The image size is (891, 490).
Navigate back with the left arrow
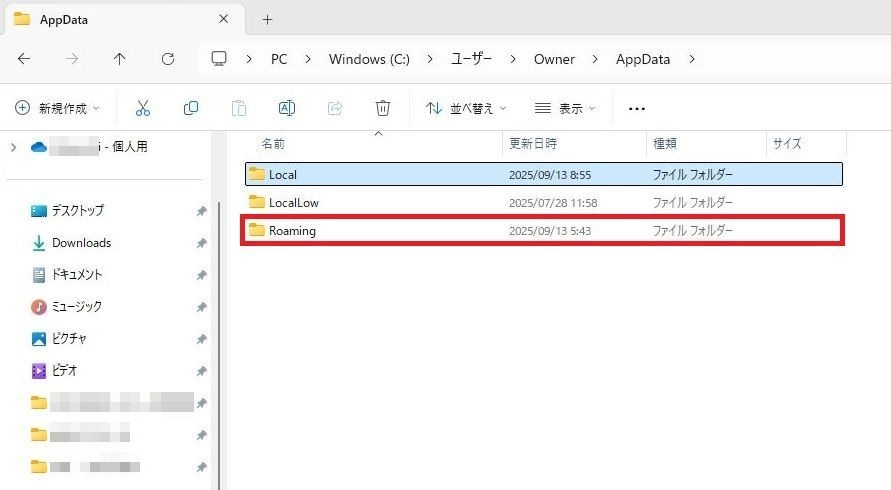(x=24, y=59)
